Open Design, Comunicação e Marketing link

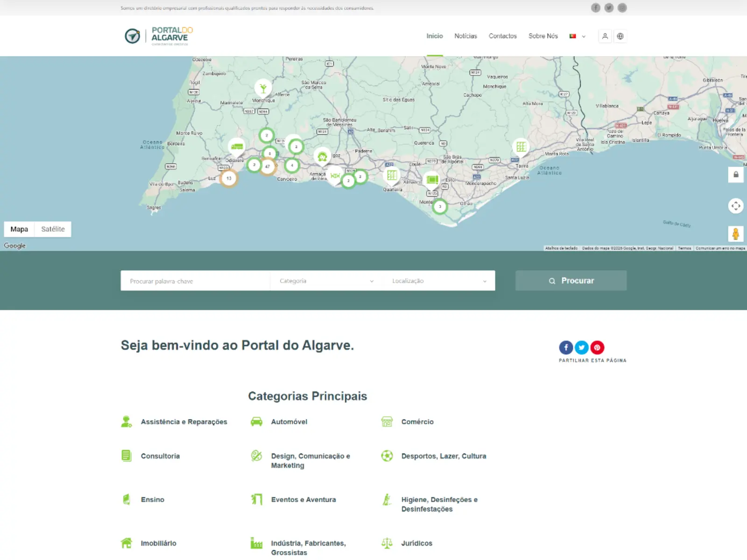click(310, 461)
